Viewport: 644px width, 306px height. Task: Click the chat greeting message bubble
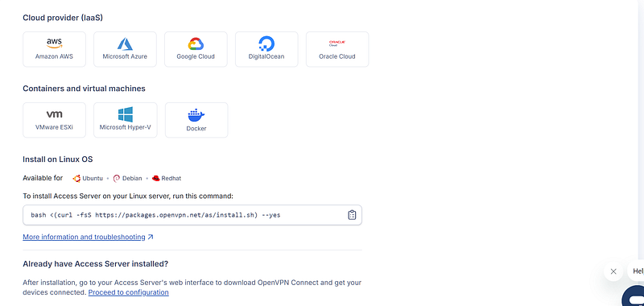pyautogui.click(x=636, y=271)
